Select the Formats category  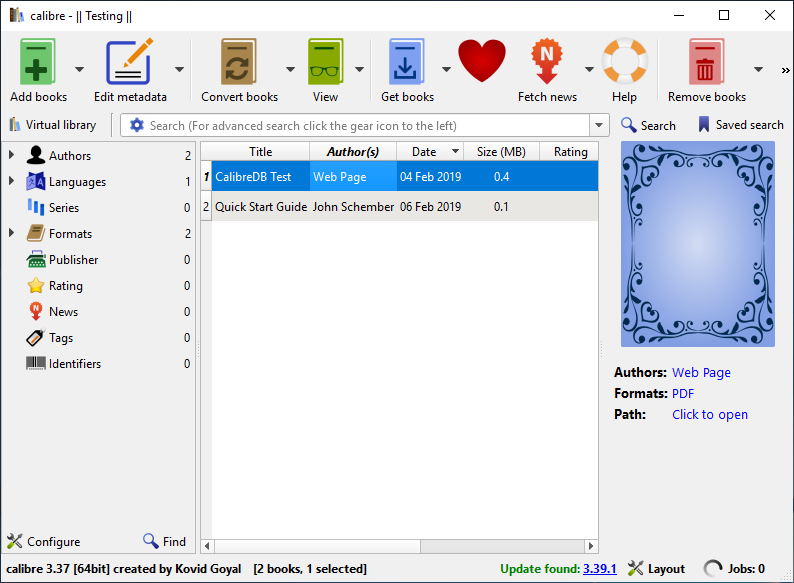click(x=70, y=234)
